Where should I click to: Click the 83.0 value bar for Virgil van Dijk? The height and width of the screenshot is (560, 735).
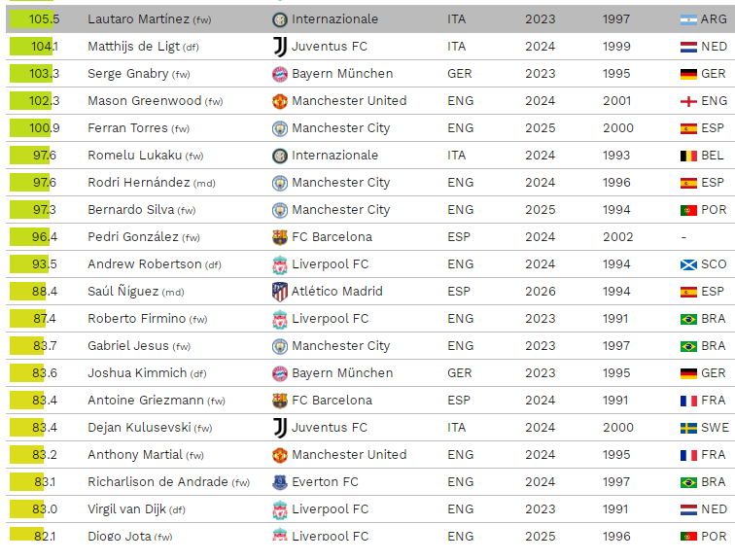click(31, 509)
